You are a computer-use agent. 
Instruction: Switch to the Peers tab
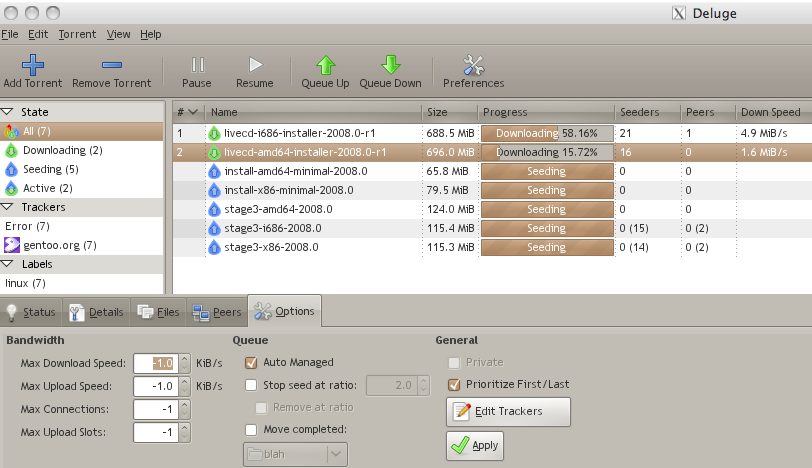217,312
